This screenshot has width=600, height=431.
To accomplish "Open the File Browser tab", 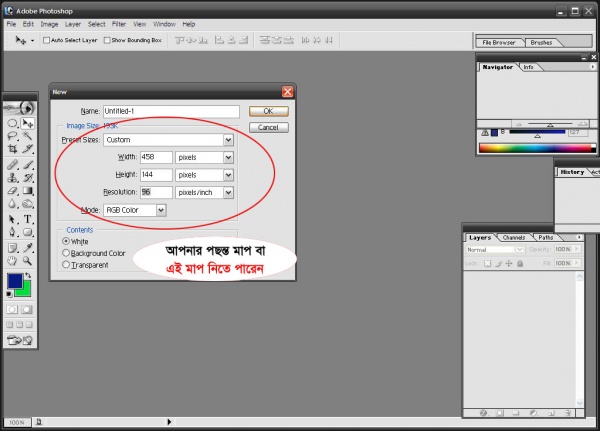I will (x=499, y=42).
